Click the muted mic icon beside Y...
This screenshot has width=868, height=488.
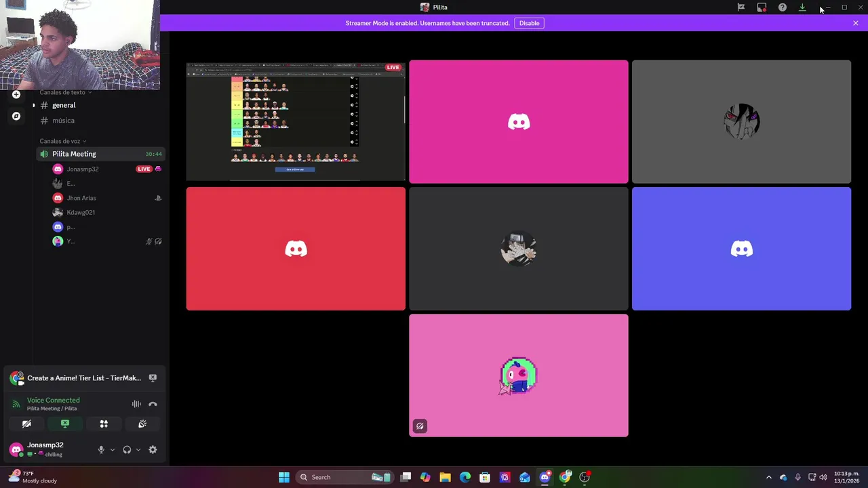(x=149, y=241)
